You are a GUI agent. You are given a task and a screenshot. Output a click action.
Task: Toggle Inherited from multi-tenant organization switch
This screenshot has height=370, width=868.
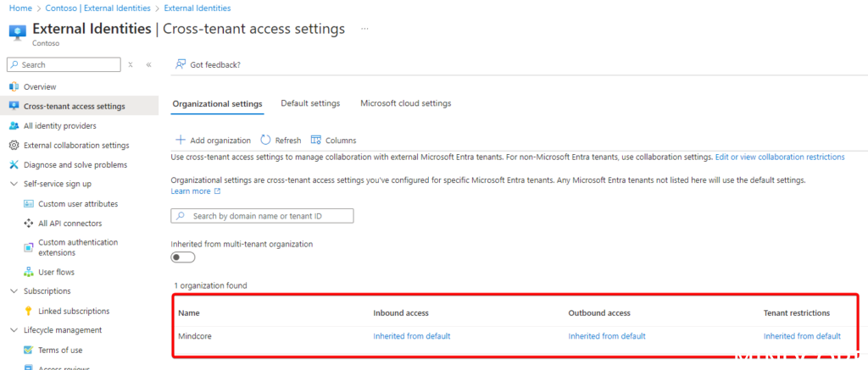[x=183, y=257]
